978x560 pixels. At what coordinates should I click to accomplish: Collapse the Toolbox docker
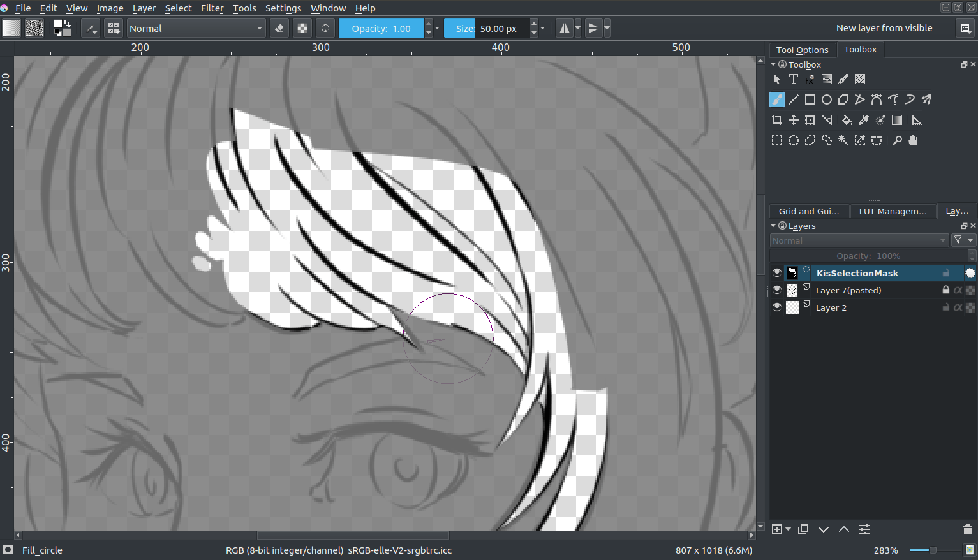click(x=773, y=64)
